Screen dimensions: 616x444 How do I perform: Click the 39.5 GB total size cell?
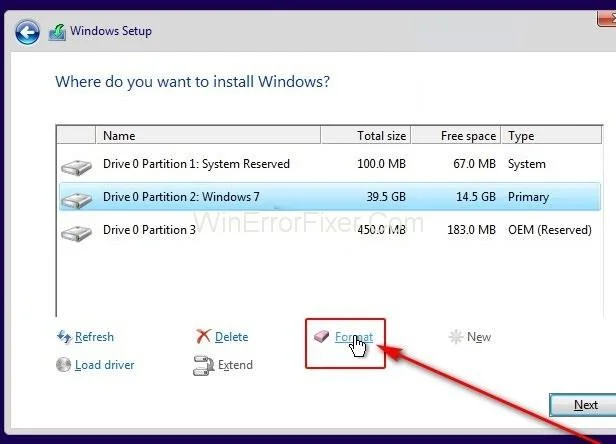[386, 196]
